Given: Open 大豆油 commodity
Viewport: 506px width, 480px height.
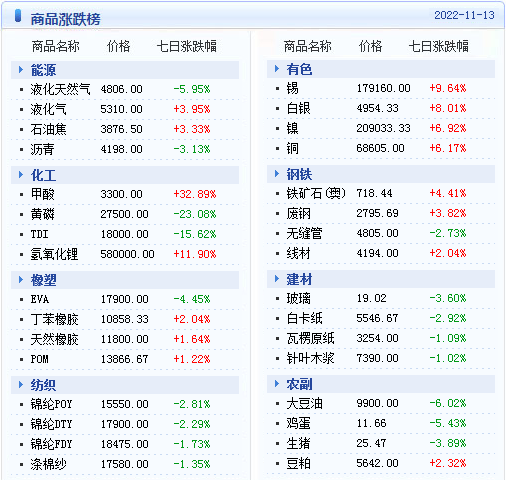Looking at the screenshot, I should click(x=304, y=403).
